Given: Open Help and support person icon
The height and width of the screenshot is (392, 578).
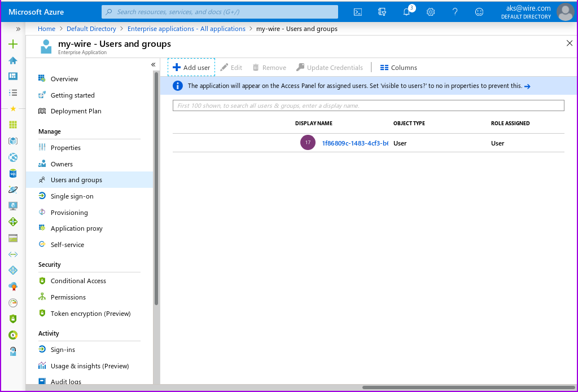Looking at the screenshot, I should coord(13,351).
